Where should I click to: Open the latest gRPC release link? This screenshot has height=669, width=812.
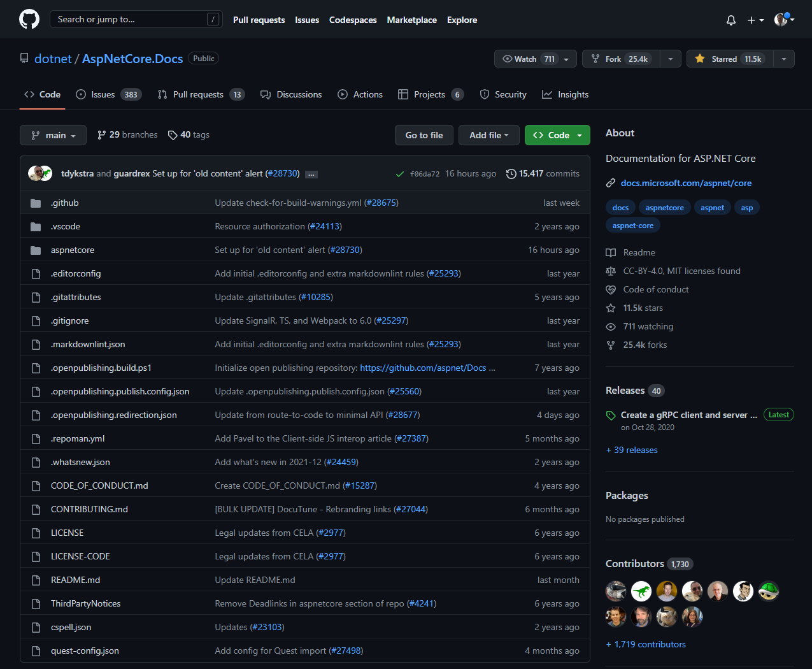689,415
